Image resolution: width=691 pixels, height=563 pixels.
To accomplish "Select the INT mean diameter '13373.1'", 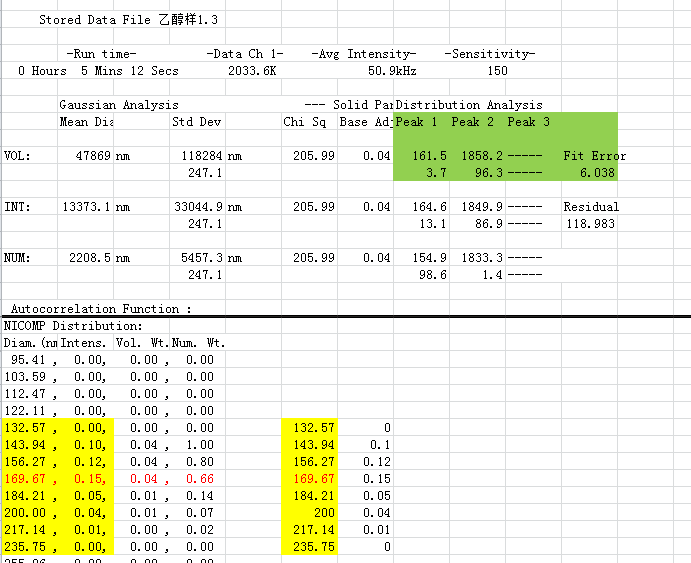I will coord(86,207).
